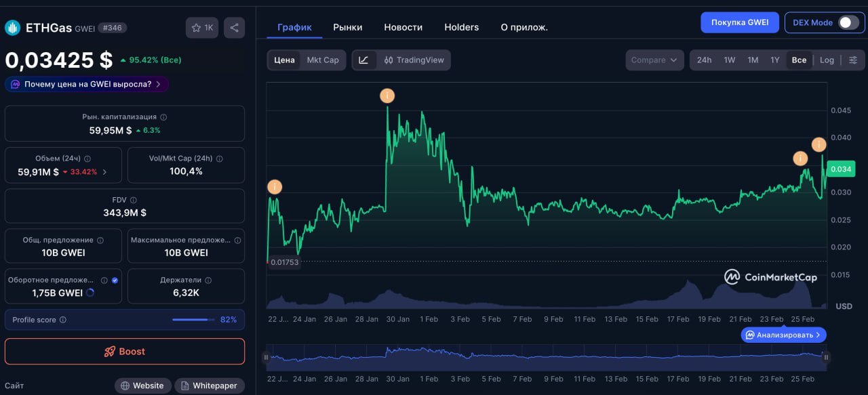Open the Website link

pyautogui.click(x=142, y=386)
